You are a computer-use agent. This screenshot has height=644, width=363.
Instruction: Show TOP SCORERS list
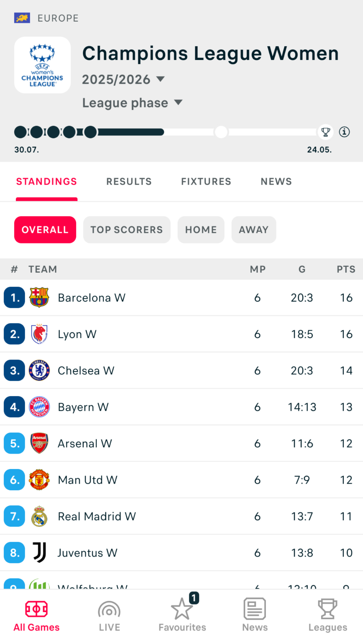tap(127, 230)
